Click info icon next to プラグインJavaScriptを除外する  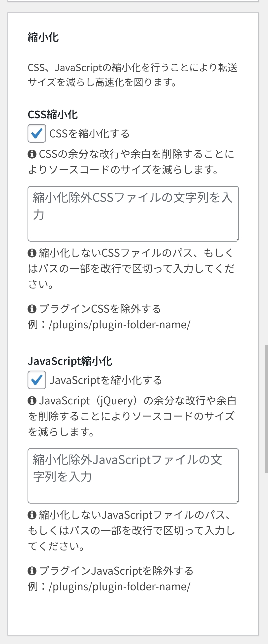coord(32,571)
